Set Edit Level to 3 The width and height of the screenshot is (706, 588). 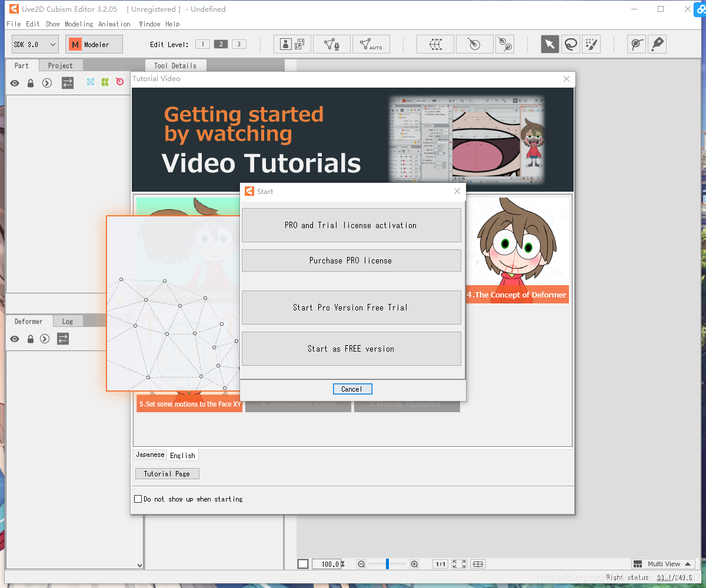pos(239,44)
